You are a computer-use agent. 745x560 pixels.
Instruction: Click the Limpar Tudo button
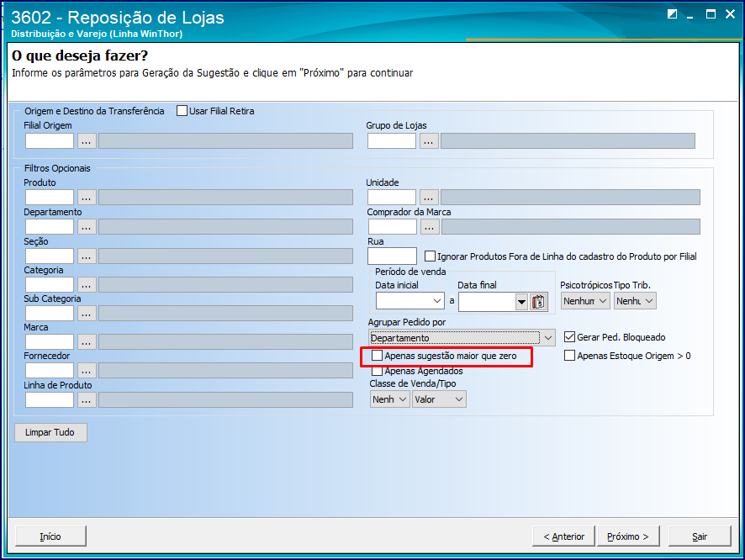click(x=50, y=432)
